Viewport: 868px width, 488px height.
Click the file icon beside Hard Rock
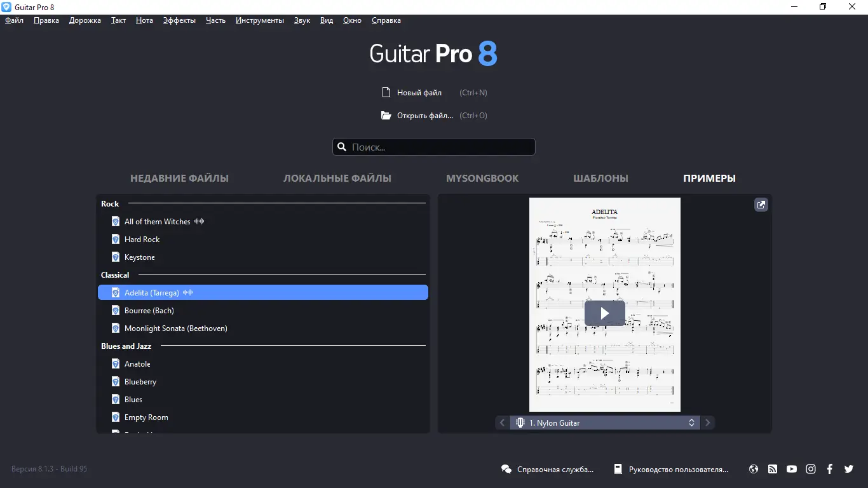tap(116, 240)
